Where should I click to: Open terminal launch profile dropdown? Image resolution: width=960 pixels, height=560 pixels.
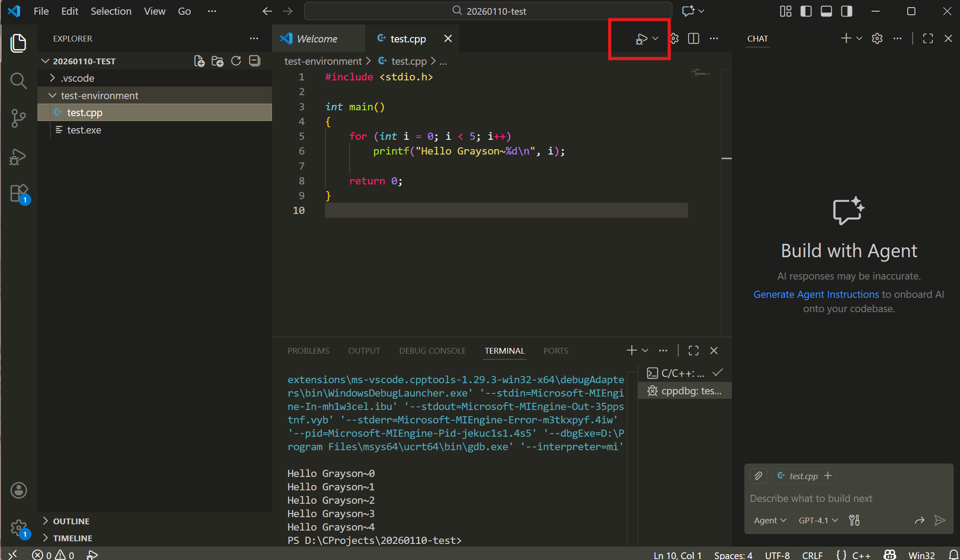[x=645, y=351]
